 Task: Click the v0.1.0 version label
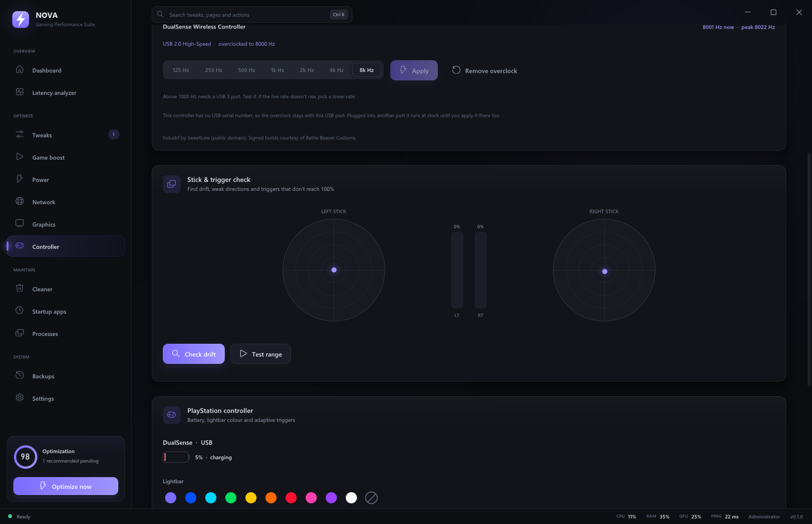(x=796, y=517)
